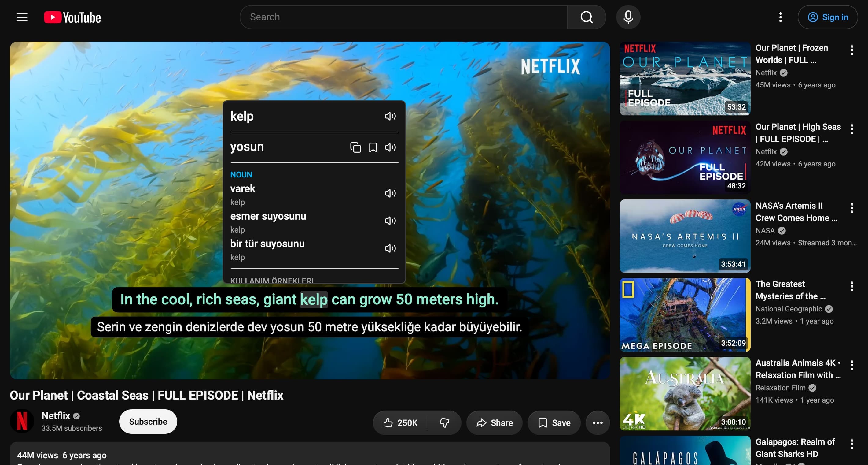Image resolution: width=868 pixels, height=465 pixels.
Task: Open options menu for NASA's Artemis II video
Action: coord(852,208)
